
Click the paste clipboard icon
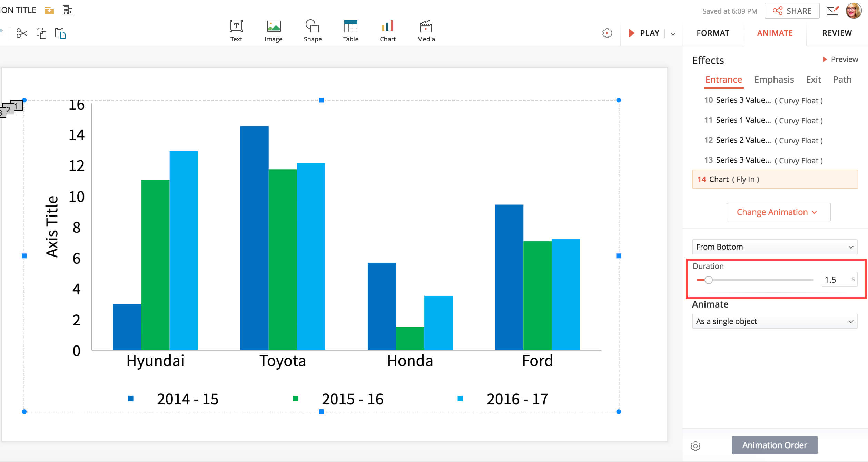point(60,33)
